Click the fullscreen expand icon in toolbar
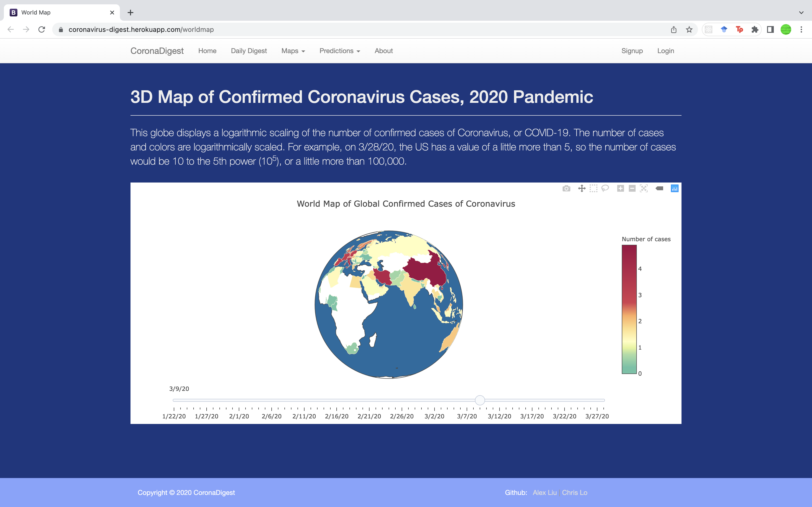The width and height of the screenshot is (812, 507). [x=644, y=188]
